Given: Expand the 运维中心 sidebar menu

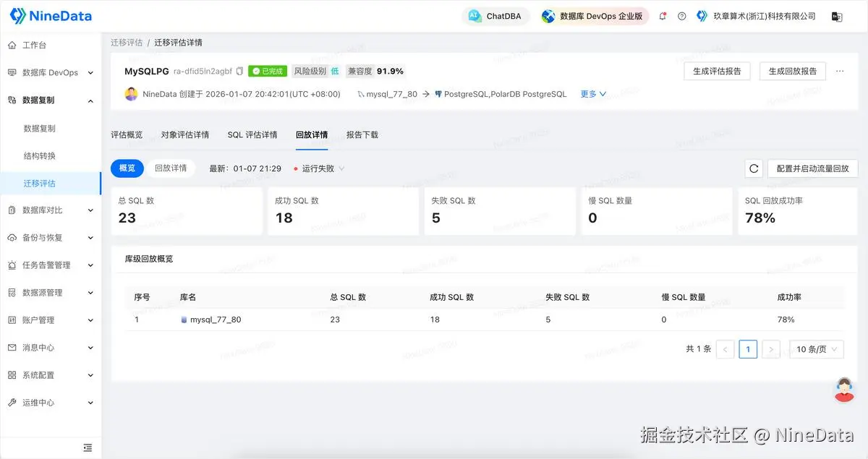Looking at the screenshot, I should 51,403.
